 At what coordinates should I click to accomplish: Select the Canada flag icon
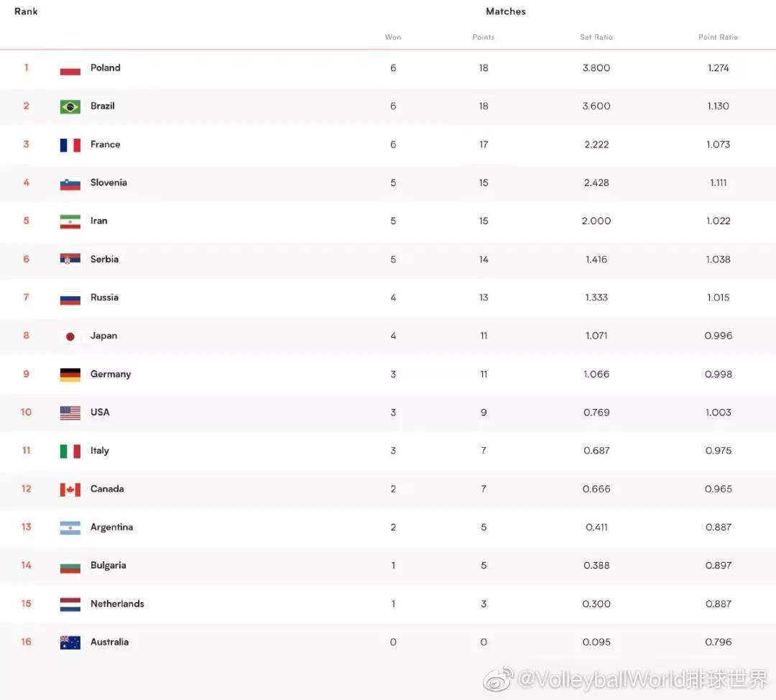coord(70,489)
